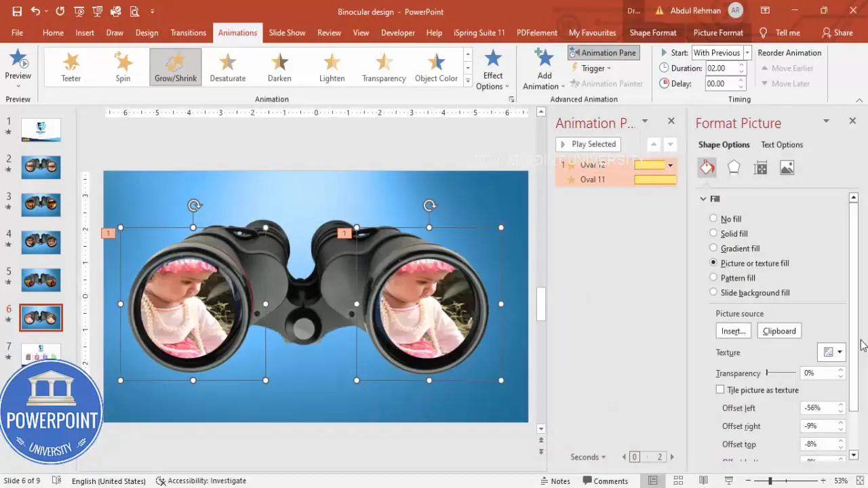Open Oval 12 animation item dropdown arrow
The height and width of the screenshot is (488, 868).
(x=670, y=165)
